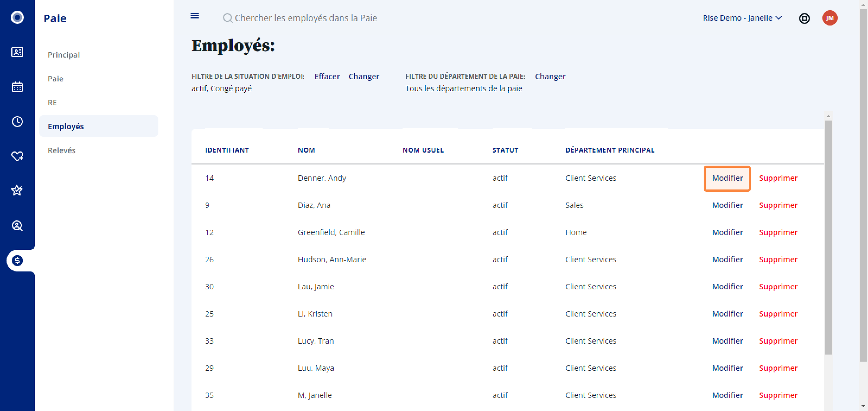This screenshot has height=411, width=868.
Task: Click Supprimer for Diaz, Ana
Action: [778, 205]
